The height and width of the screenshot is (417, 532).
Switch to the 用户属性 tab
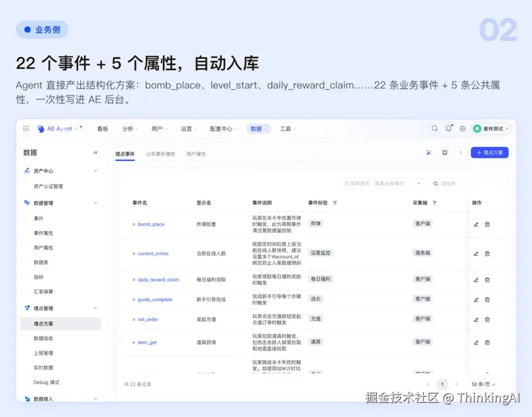(196, 154)
